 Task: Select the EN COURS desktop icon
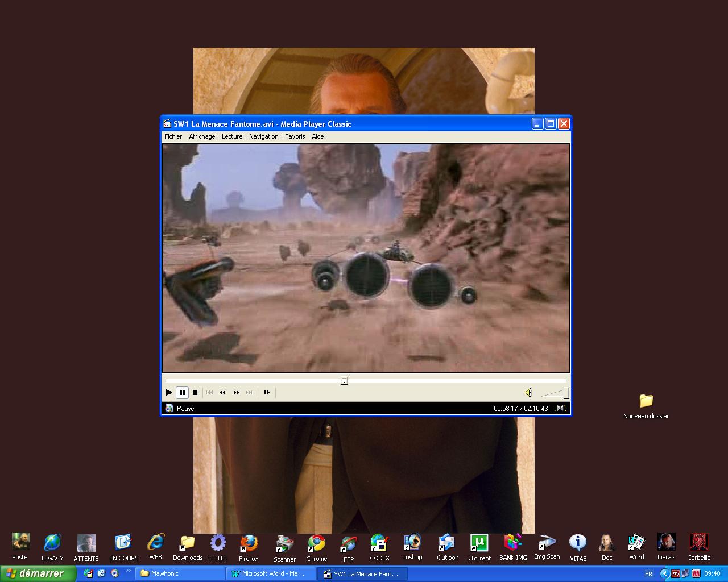click(123, 547)
